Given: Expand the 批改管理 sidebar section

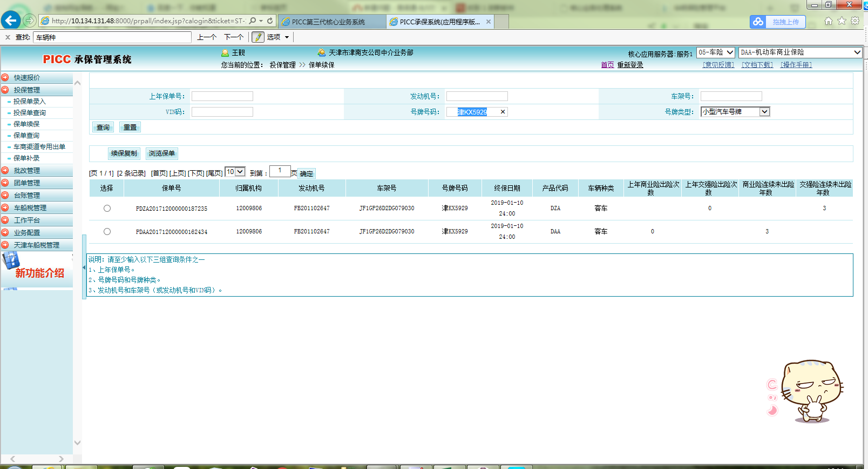Looking at the screenshot, I should click(x=27, y=171).
